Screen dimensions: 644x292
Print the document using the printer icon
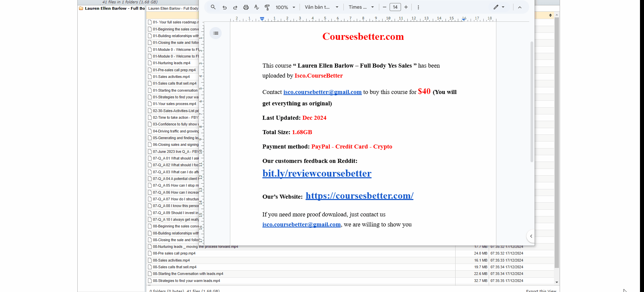point(246,7)
